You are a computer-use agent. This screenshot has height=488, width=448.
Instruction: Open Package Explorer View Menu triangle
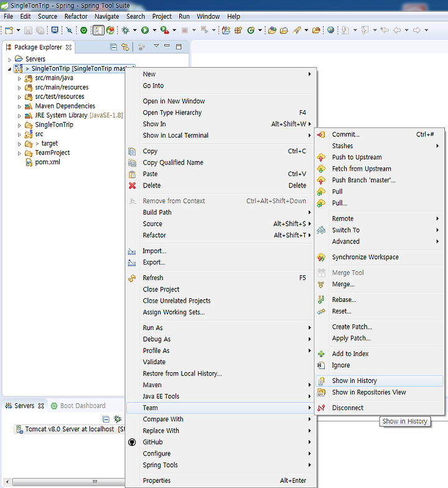156,46
